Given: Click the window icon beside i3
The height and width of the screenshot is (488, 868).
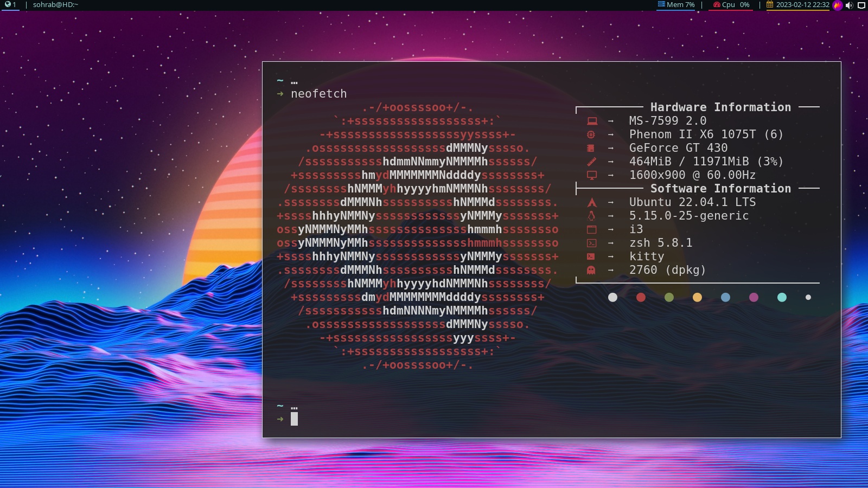Looking at the screenshot, I should [x=591, y=229].
